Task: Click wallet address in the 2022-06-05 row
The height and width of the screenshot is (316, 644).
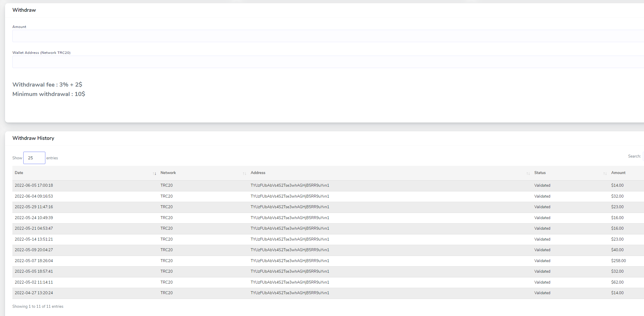Action: (290, 186)
